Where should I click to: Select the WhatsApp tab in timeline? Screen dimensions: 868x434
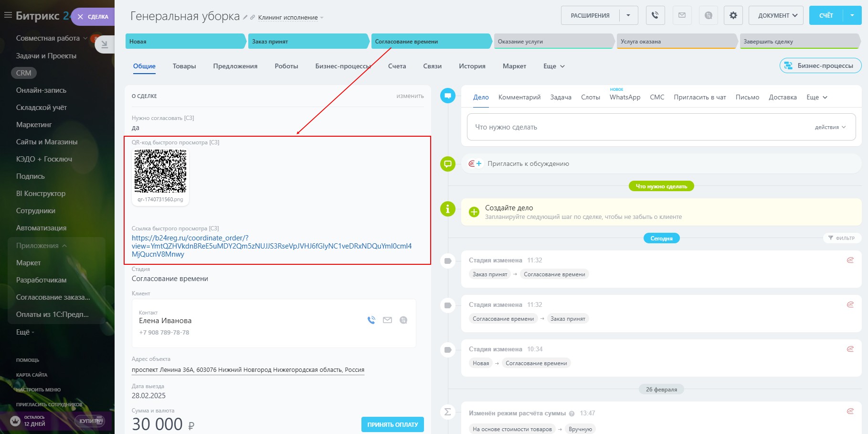[625, 97]
